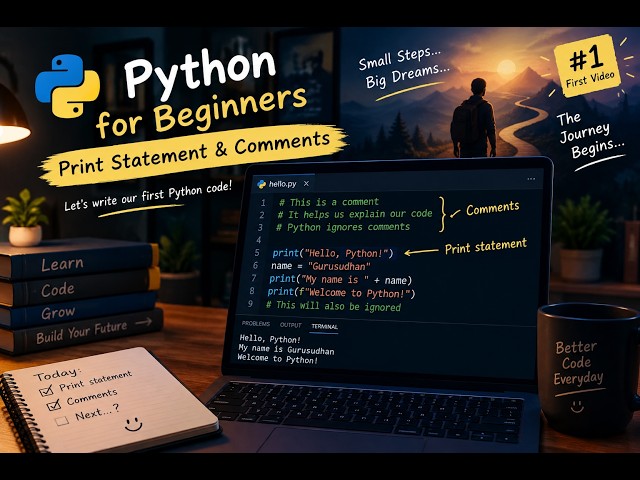Open the editor's three-dot more actions menu
Image resolution: width=640 pixels, height=480 pixels.
point(531,179)
